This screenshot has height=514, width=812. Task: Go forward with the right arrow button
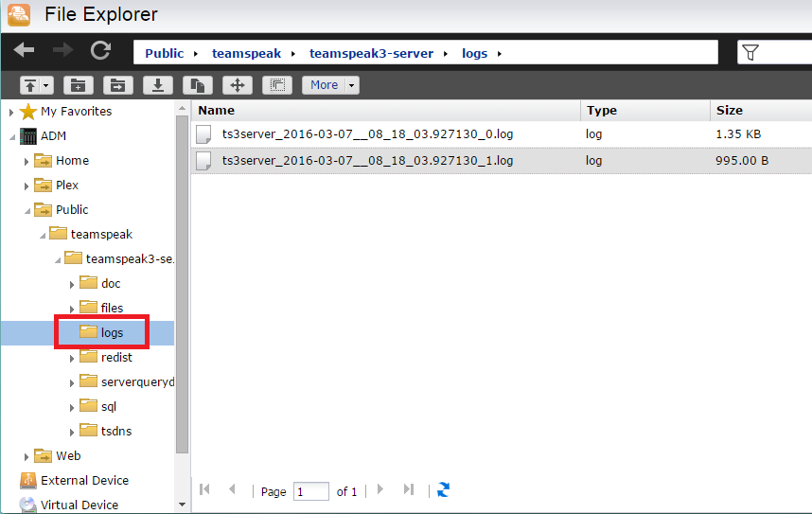click(x=63, y=50)
